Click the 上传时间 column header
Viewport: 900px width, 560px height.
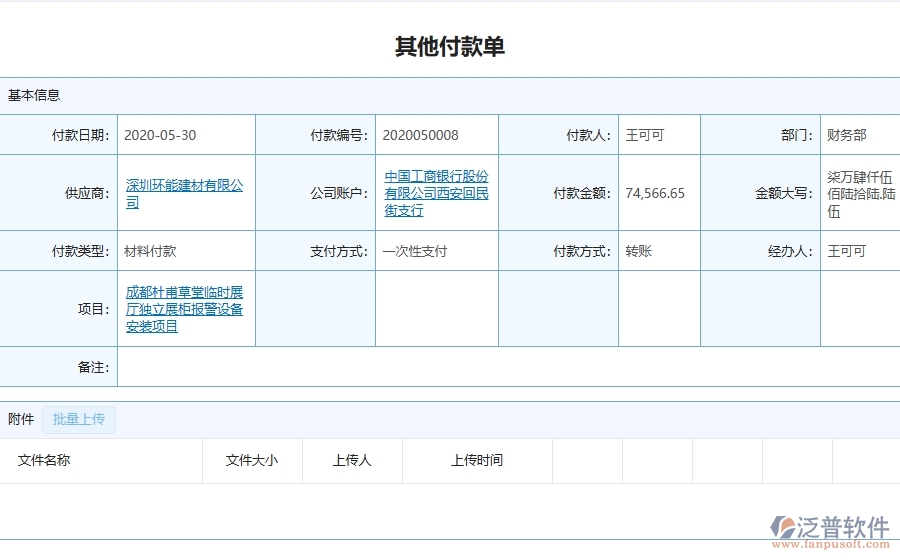click(476, 460)
